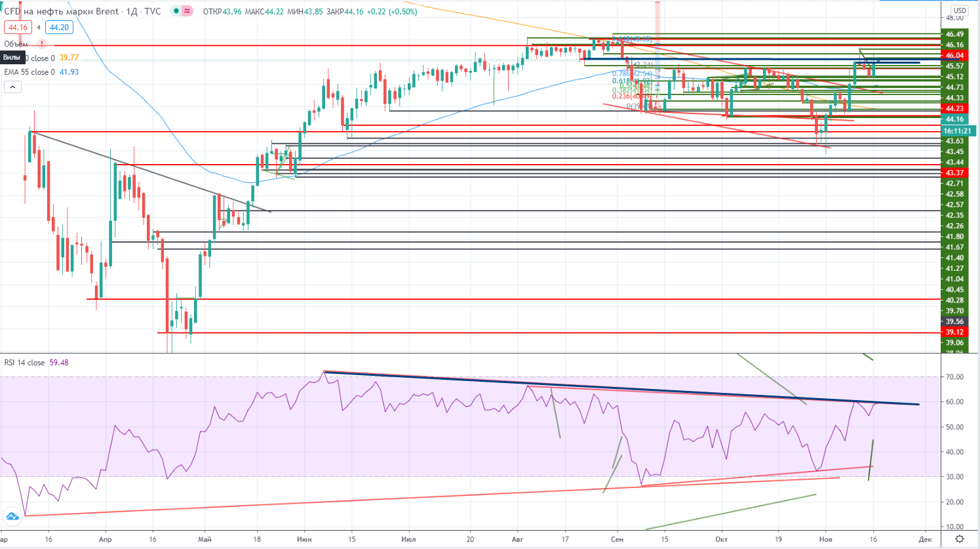
Task: Click the pink approximate-sign market status icon
Action: coord(187,11)
